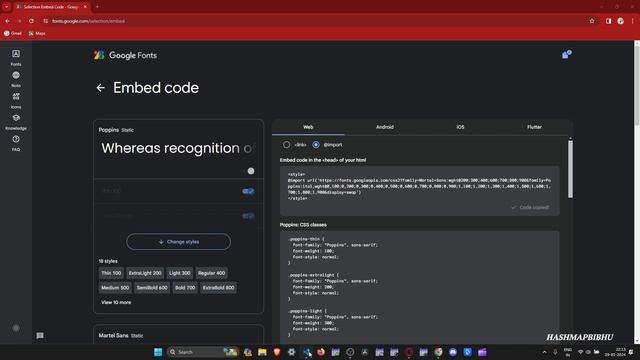This screenshot has width=640, height=360.
Task: Open the Maps bookmark
Action: pyautogui.click(x=37, y=33)
